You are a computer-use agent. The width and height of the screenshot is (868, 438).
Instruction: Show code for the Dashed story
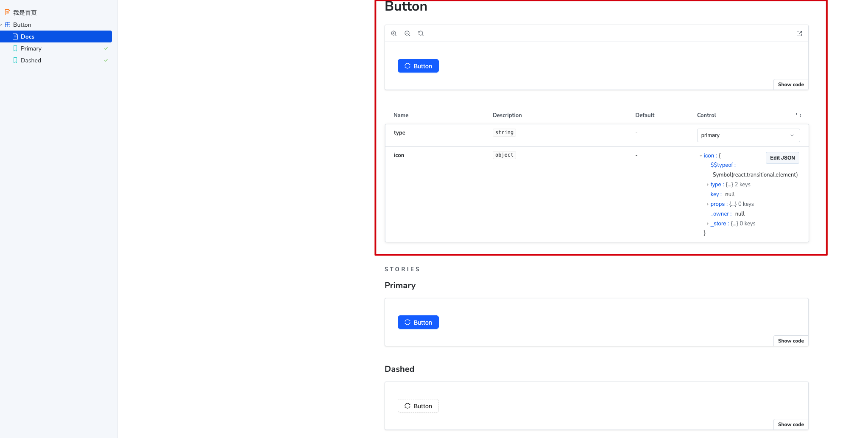[791, 424]
